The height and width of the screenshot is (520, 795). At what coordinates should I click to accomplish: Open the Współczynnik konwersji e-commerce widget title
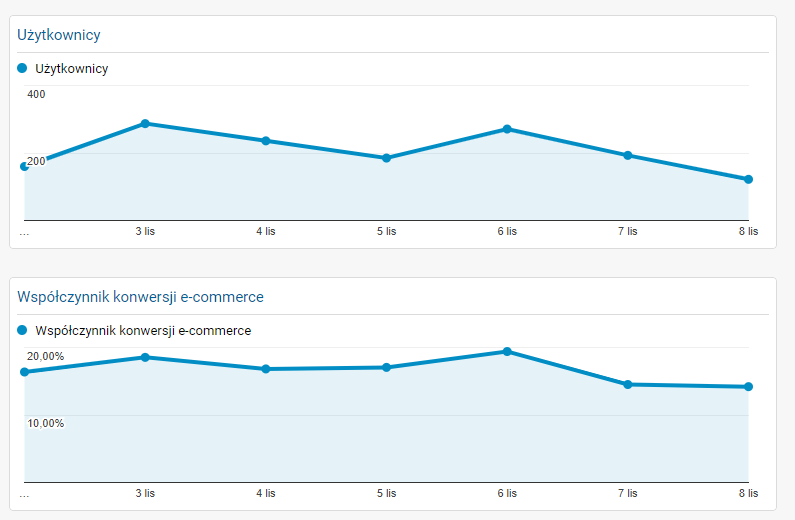[x=141, y=297]
